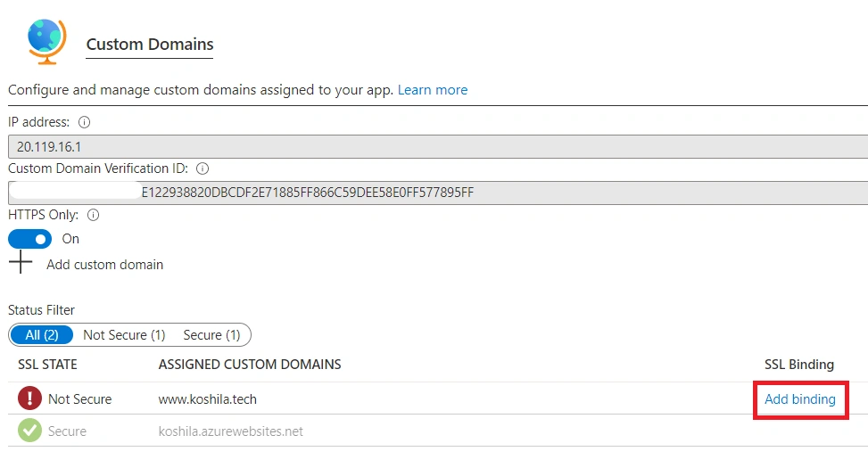Image resolution: width=868 pixels, height=468 pixels.
Task: Filter domains by Secure (1)
Action: (x=211, y=334)
